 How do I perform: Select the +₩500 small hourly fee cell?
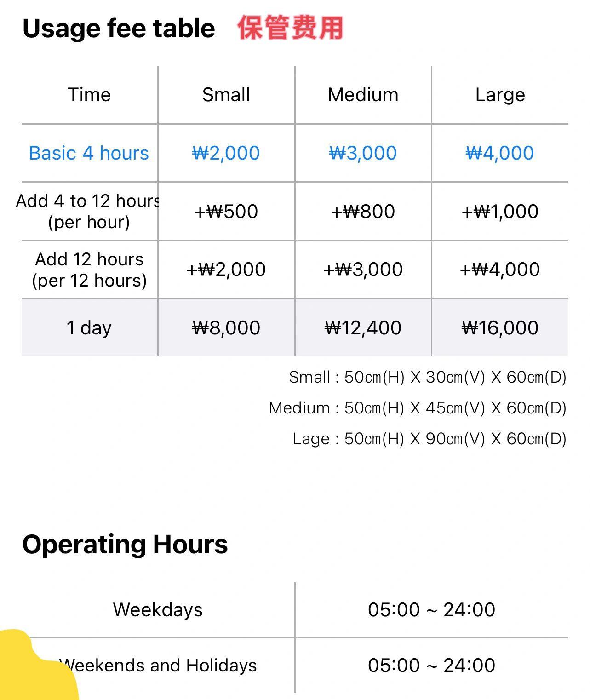(x=226, y=212)
